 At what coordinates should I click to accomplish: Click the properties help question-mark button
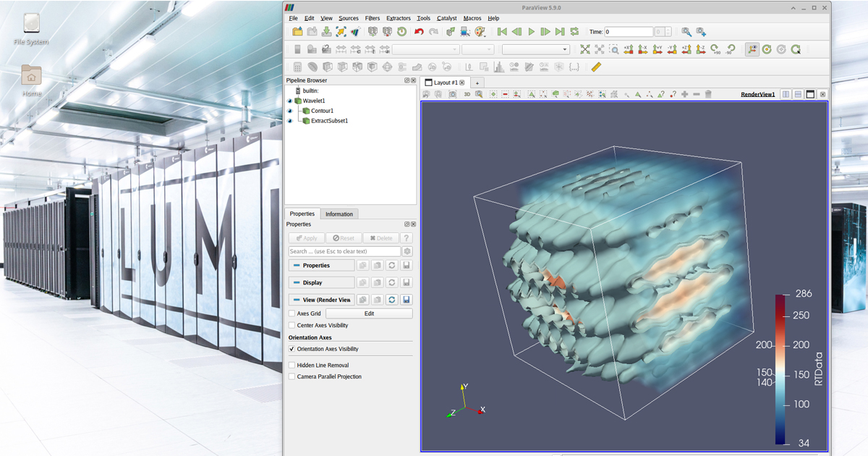coord(407,238)
